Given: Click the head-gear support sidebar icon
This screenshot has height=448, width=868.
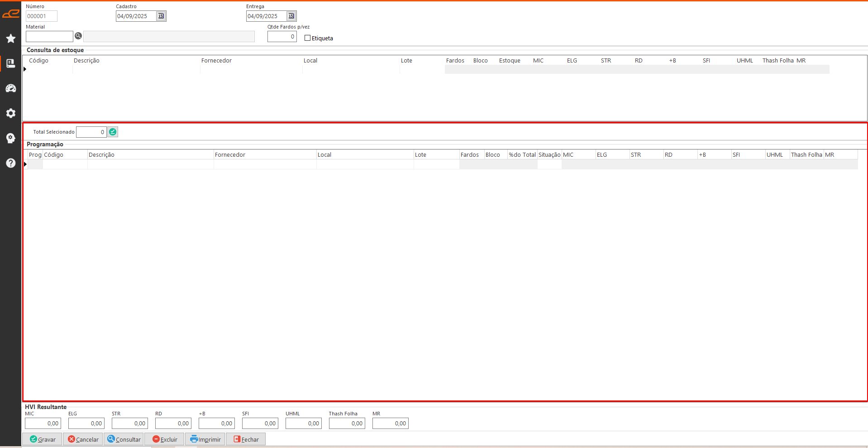Looking at the screenshot, I should pos(11,138).
